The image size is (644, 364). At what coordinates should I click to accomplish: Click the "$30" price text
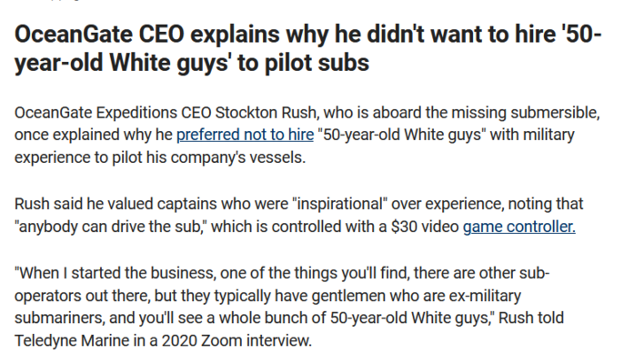(x=405, y=227)
